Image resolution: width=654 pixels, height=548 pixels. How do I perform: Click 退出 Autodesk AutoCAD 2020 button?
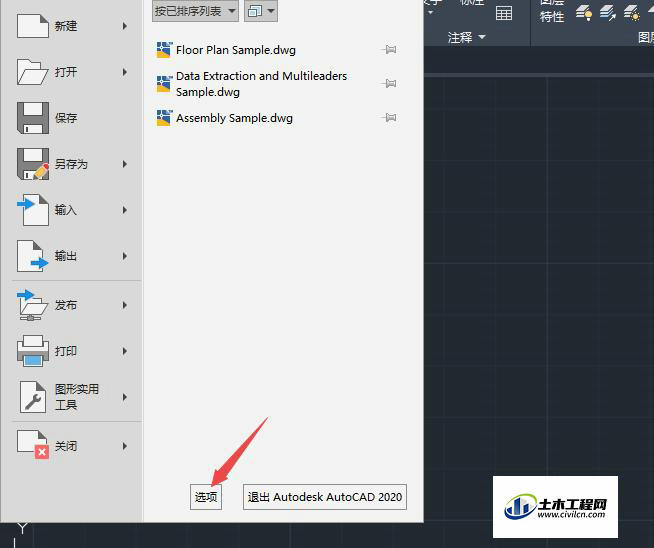click(x=324, y=497)
